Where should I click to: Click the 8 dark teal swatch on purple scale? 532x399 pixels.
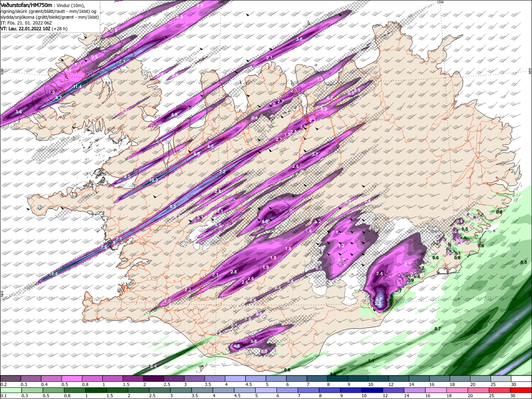click(337, 379)
